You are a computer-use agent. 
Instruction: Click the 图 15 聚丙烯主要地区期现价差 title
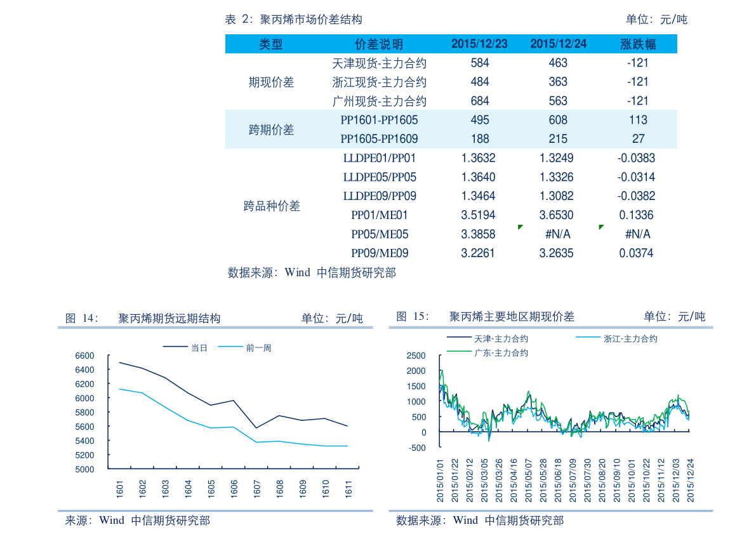tap(511, 317)
